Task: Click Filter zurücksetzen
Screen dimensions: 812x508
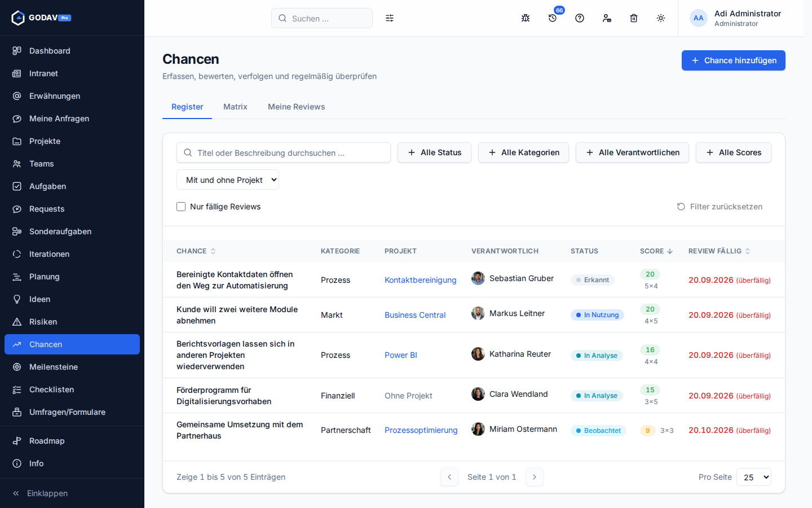Action: (720, 207)
